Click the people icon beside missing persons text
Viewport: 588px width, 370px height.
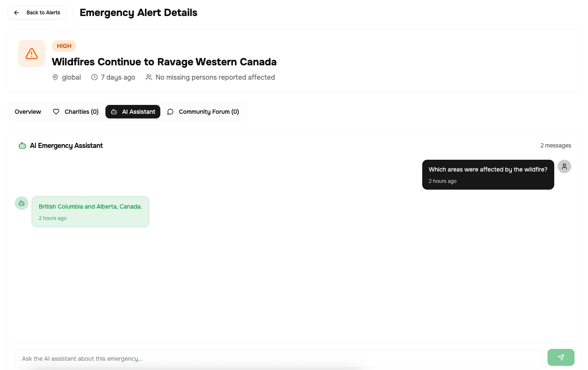149,77
